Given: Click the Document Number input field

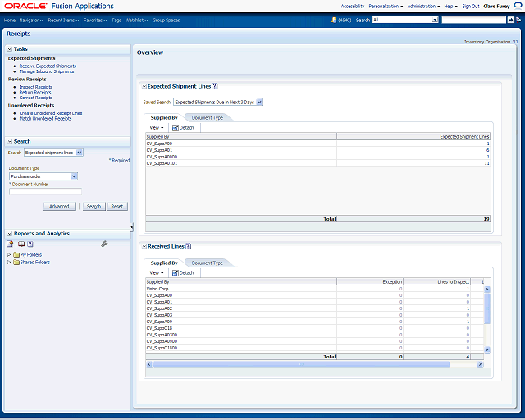Looking at the screenshot, I should pos(45,192).
